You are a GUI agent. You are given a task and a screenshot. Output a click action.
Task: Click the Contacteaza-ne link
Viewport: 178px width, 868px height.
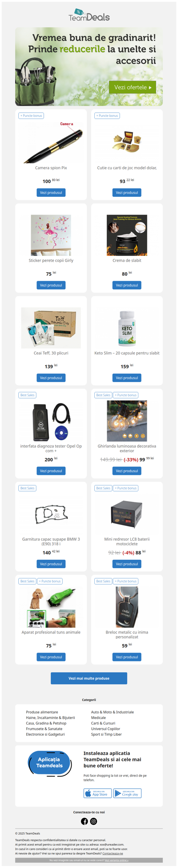pos(113,853)
